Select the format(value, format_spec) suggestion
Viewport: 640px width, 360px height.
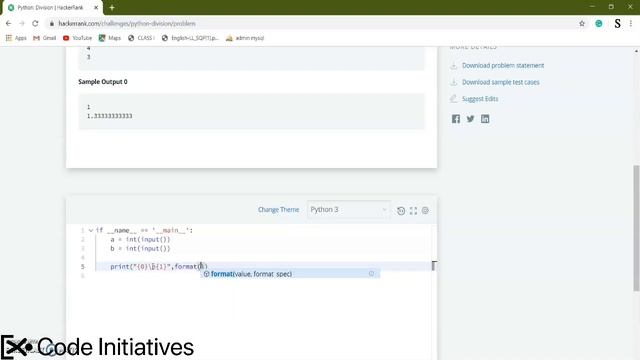point(290,274)
